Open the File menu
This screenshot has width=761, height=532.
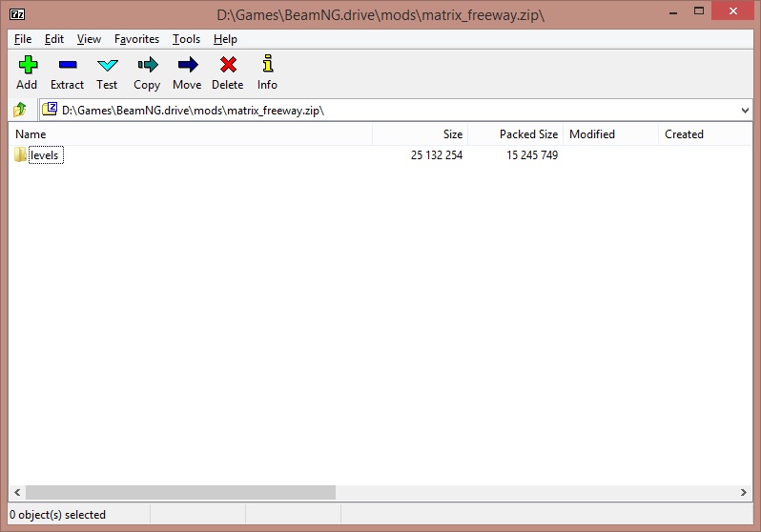coord(23,39)
